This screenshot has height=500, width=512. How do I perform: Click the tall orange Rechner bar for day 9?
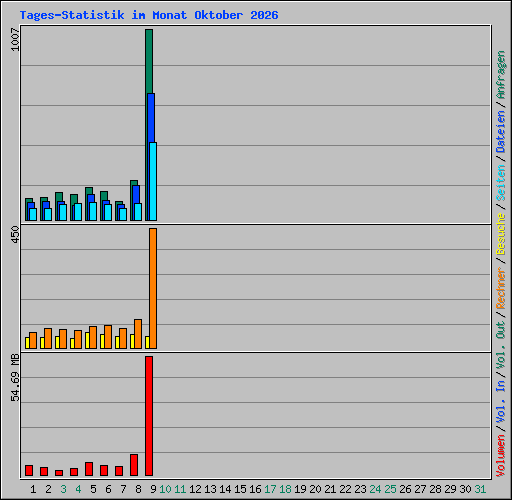153,289
